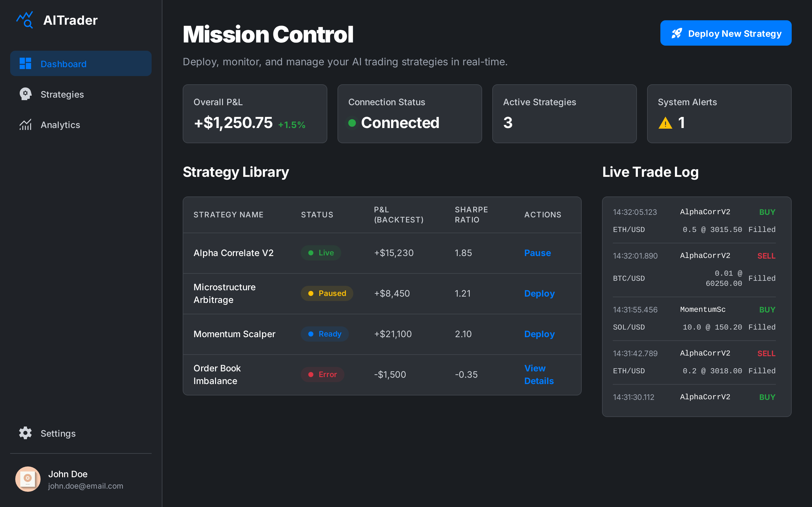Click the AITrader logo icon
This screenshot has height=507, width=812.
25,20
